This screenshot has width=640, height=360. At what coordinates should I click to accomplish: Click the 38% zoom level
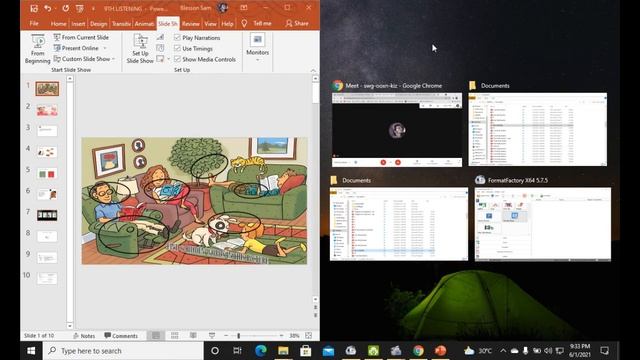click(x=294, y=336)
